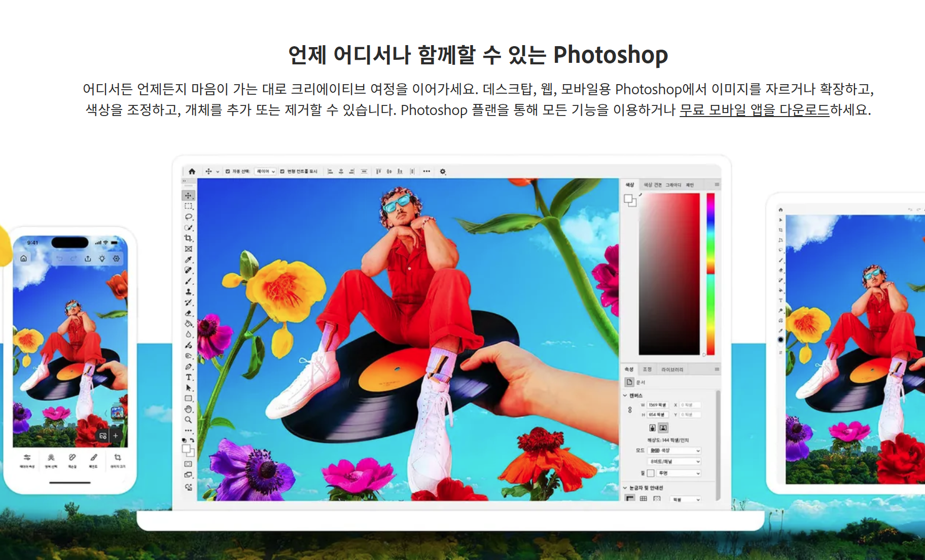
Task: Open the workspace settings gear icon
Action: tap(443, 172)
